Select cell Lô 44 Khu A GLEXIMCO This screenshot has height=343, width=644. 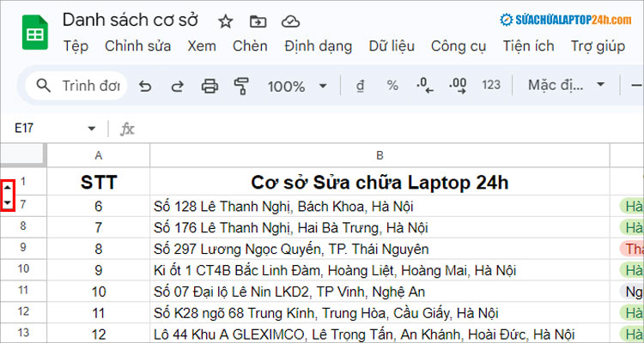(380, 334)
